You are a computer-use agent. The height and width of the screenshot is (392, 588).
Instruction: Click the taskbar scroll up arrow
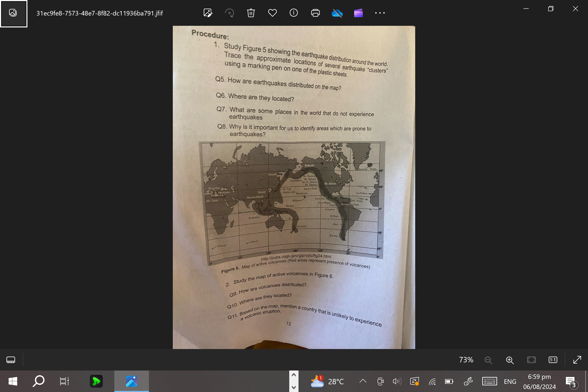294,375
